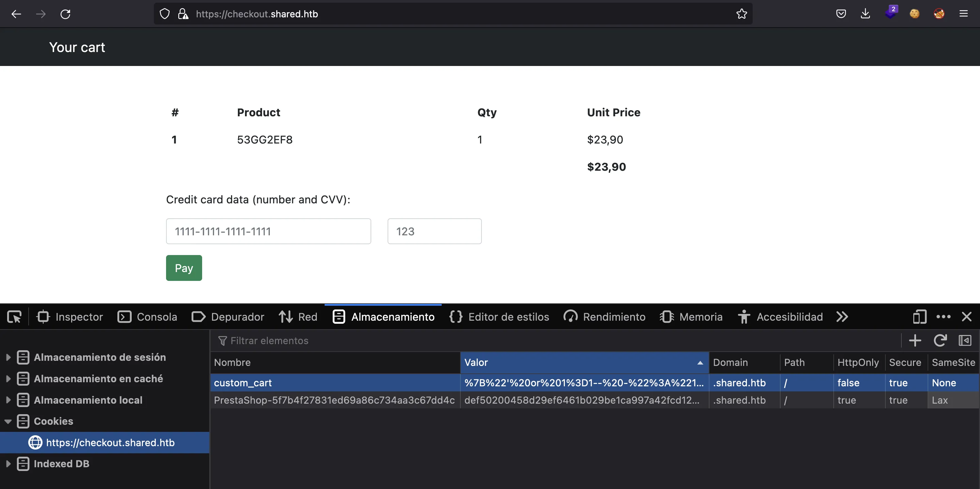Expand Almacenamiento en caché tree

[8, 378]
